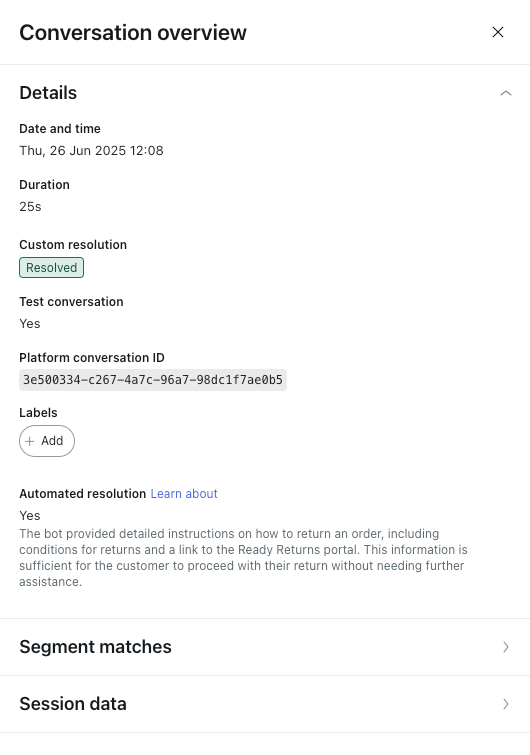Screen dimensions: 530x755
Task: Open the Learn about link
Action: (x=184, y=494)
